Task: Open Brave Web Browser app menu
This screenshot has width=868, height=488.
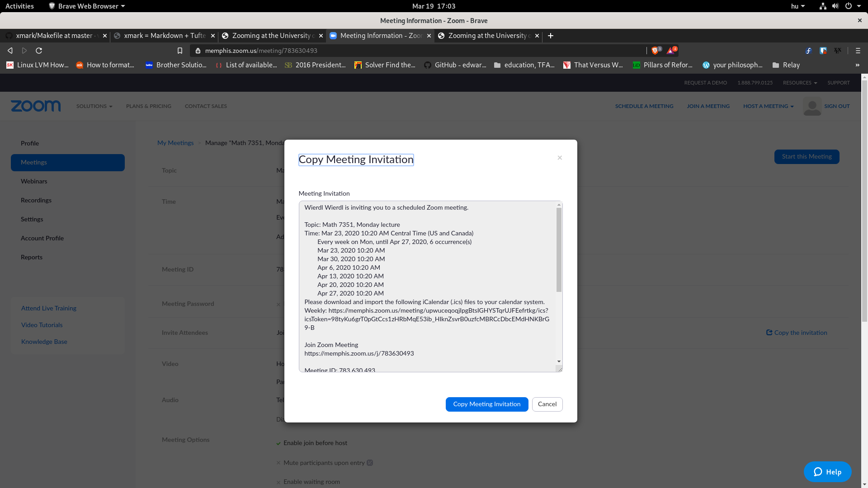Action: [86, 6]
